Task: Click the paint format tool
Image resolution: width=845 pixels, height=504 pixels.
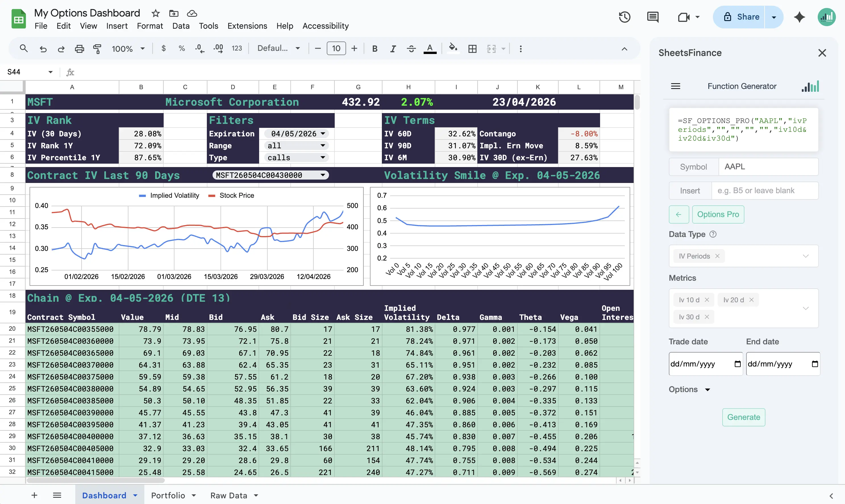Action: click(97, 49)
